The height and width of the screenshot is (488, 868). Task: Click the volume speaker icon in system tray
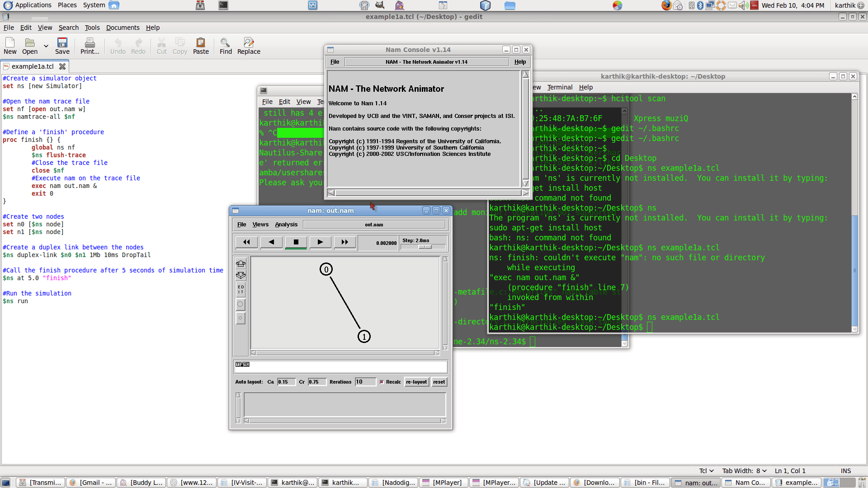coord(743,5)
